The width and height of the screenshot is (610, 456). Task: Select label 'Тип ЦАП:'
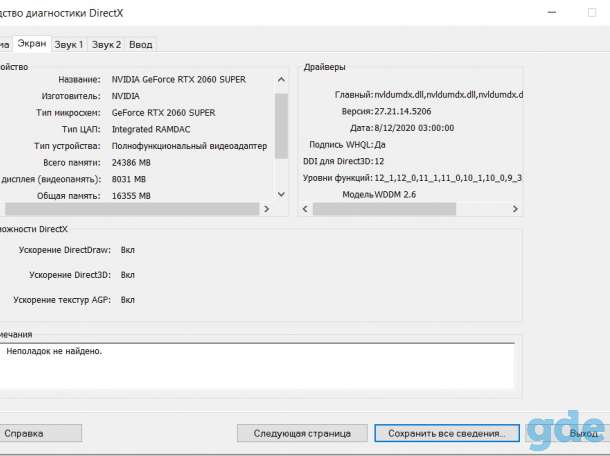(x=81, y=129)
